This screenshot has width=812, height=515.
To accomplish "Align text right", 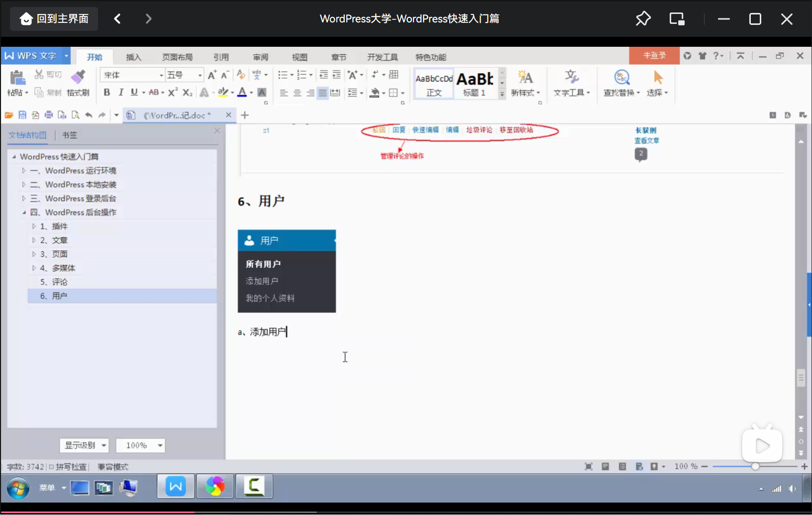I will [x=310, y=93].
